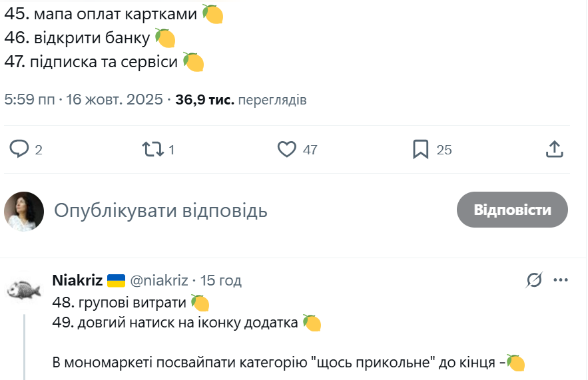The image size is (588, 380).
Task: Like the post with the heart
Action: [x=286, y=149]
